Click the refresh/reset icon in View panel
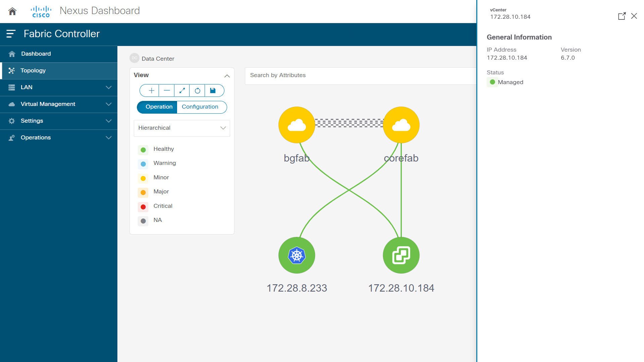 (197, 90)
